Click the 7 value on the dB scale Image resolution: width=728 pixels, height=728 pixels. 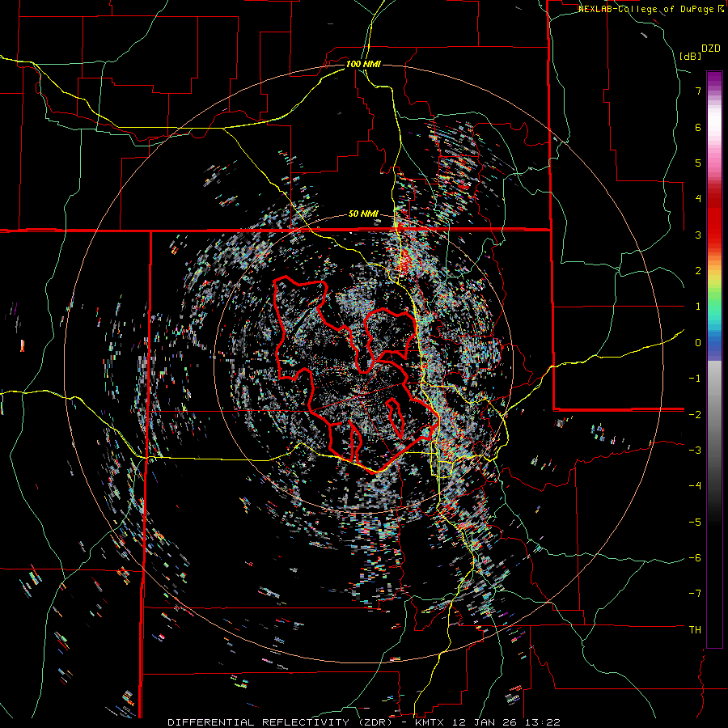point(698,91)
